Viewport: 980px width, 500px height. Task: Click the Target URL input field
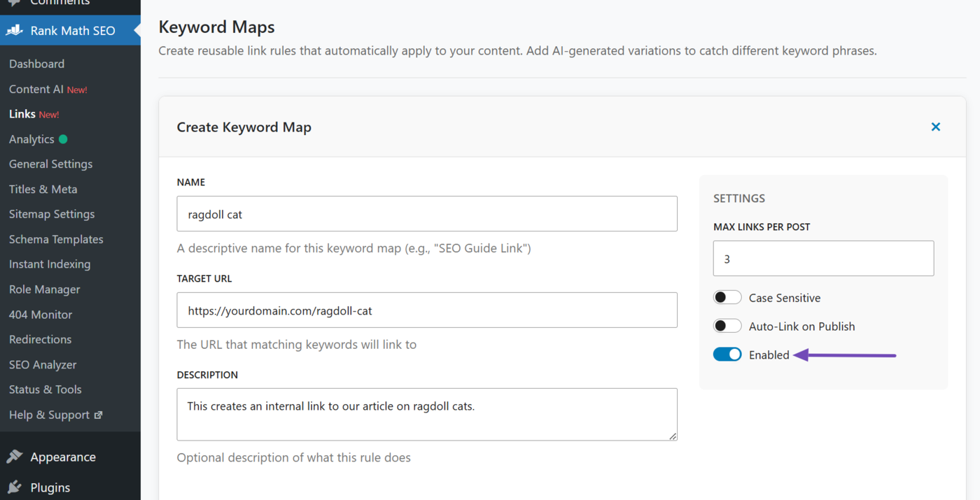point(426,310)
